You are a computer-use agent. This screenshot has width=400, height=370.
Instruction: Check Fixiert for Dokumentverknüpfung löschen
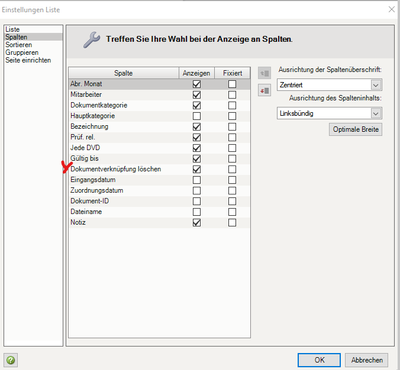click(232, 169)
